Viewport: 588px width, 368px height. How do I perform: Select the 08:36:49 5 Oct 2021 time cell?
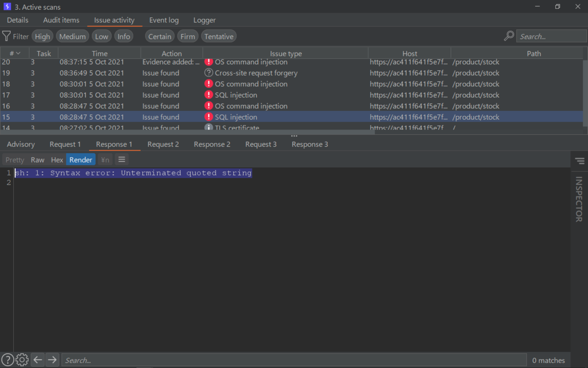tap(92, 73)
